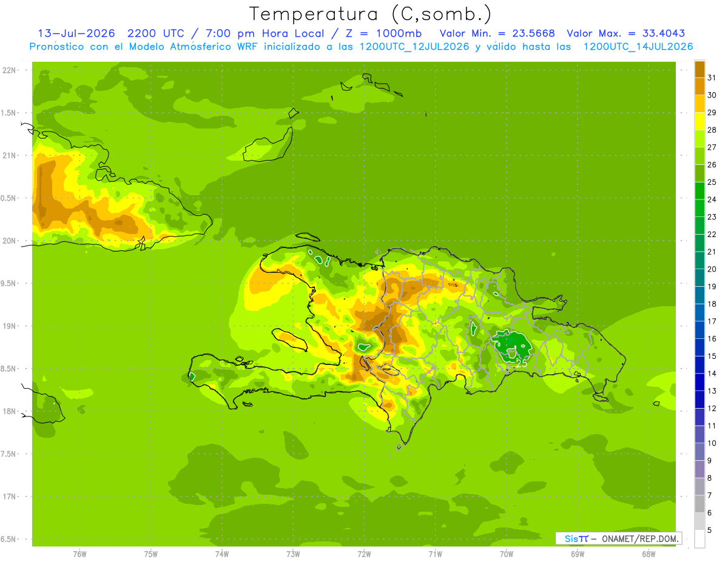
Task: Click the white swatch below 5
Action: point(699,538)
